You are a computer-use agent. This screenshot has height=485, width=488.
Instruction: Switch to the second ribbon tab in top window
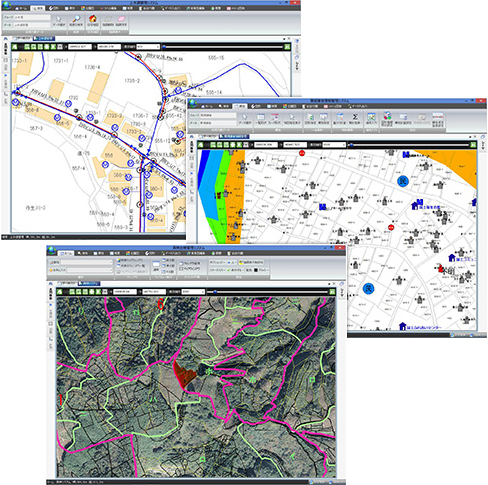pyautogui.click(x=37, y=8)
